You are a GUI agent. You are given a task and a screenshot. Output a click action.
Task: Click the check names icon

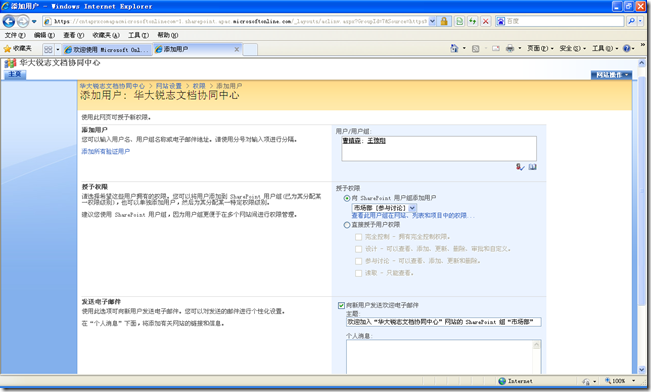[x=520, y=167]
